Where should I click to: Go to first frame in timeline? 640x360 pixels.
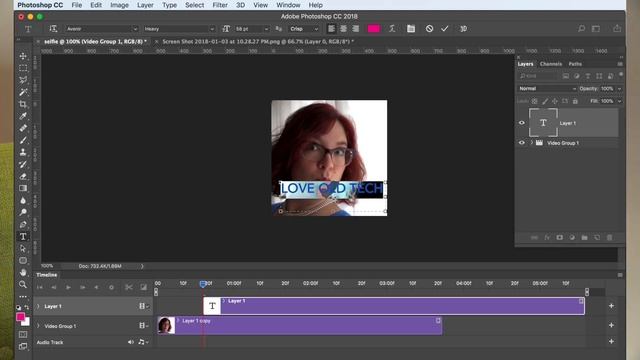click(x=40, y=287)
